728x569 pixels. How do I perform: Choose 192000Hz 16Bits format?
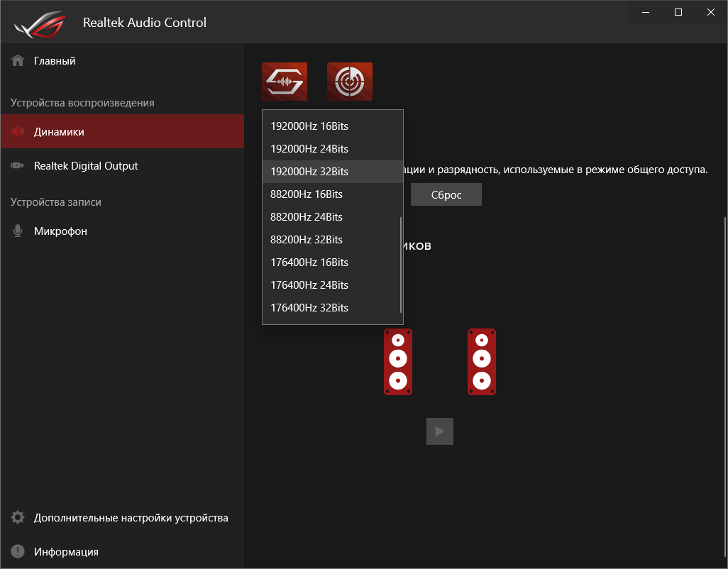pyautogui.click(x=333, y=126)
